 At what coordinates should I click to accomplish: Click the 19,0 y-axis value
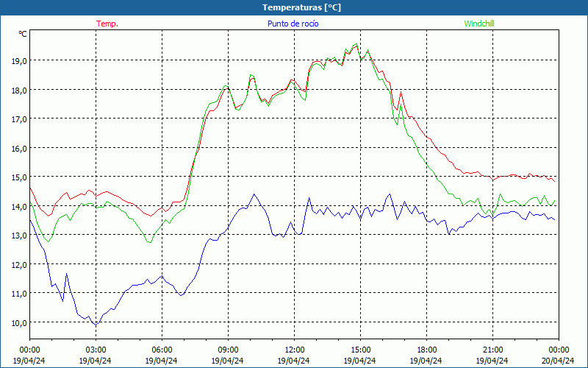click(x=19, y=61)
